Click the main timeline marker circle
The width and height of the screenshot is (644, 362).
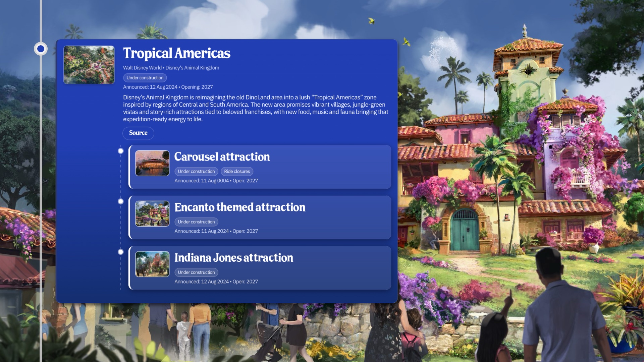41,49
